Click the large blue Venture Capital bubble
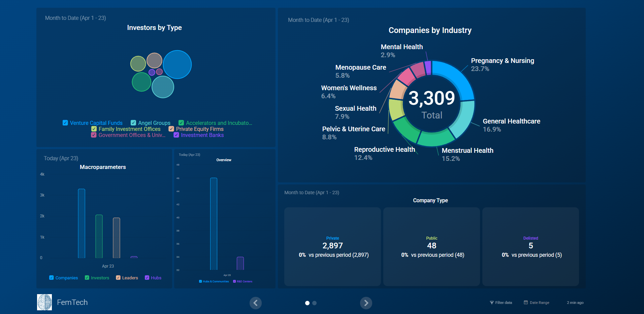 (177, 65)
